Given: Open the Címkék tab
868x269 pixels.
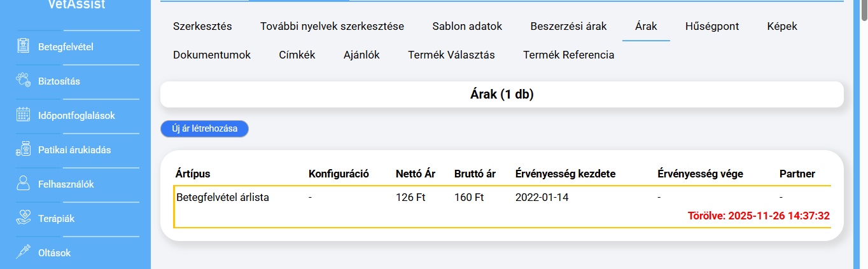Looking at the screenshot, I should [x=297, y=55].
